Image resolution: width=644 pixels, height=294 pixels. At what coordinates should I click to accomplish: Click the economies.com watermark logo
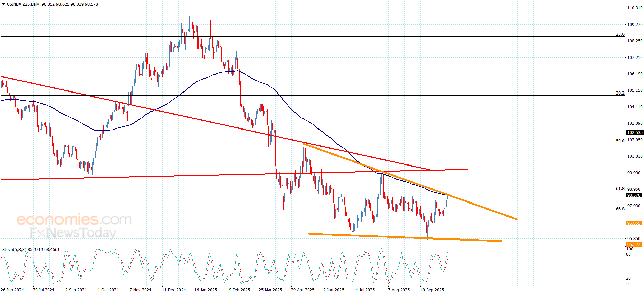click(74, 219)
